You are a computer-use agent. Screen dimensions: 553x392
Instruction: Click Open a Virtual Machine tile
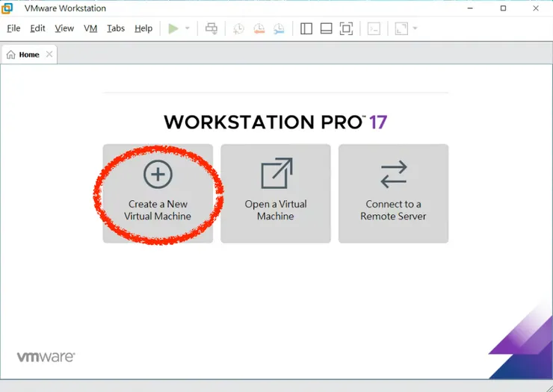click(276, 193)
